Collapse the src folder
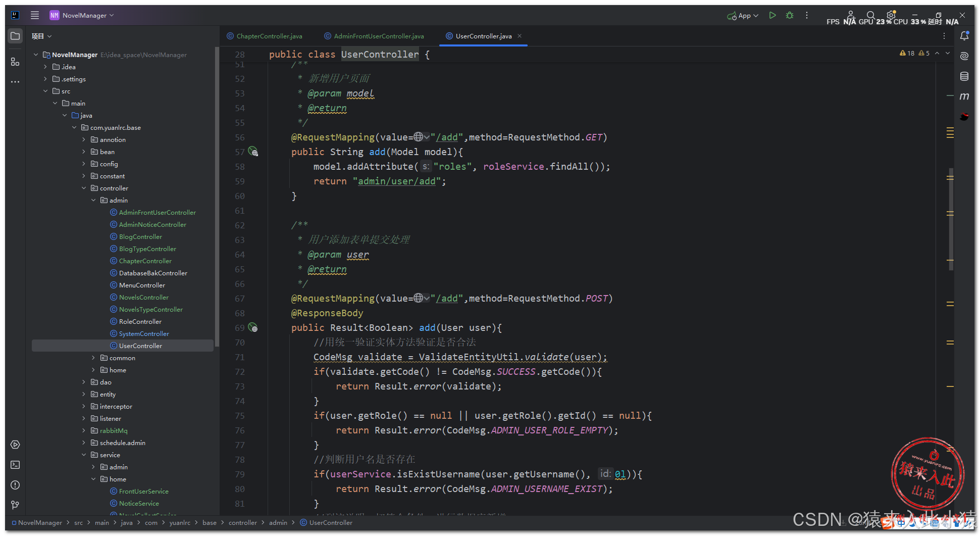980x536 pixels. 45,91
